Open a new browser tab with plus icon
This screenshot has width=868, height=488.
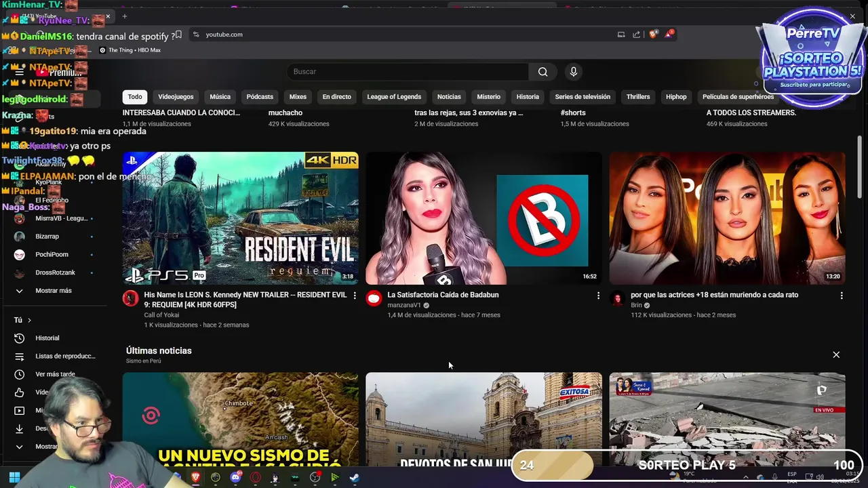point(124,16)
